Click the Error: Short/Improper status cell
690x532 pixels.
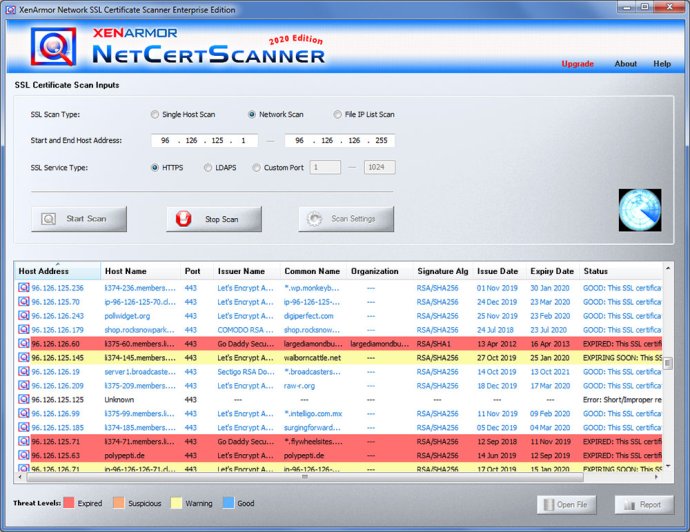click(x=622, y=400)
